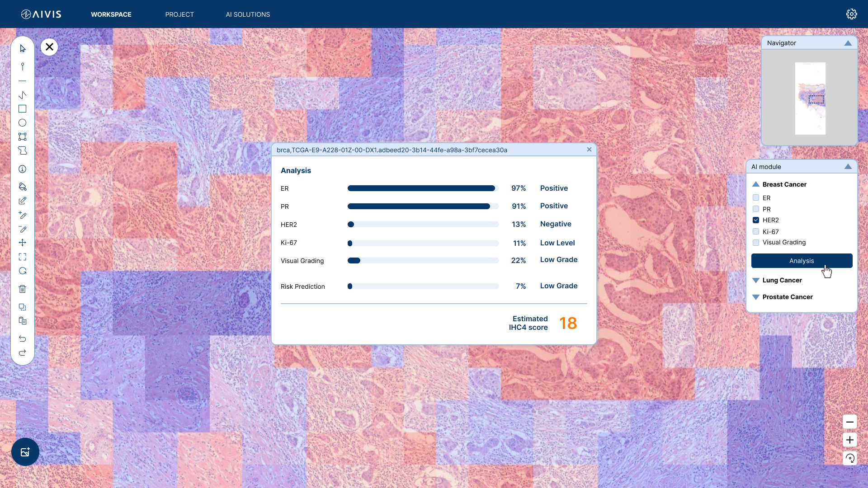Screen dimensions: 868x488
Task: Select the rectangle annotation tool
Action: point(22,109)
